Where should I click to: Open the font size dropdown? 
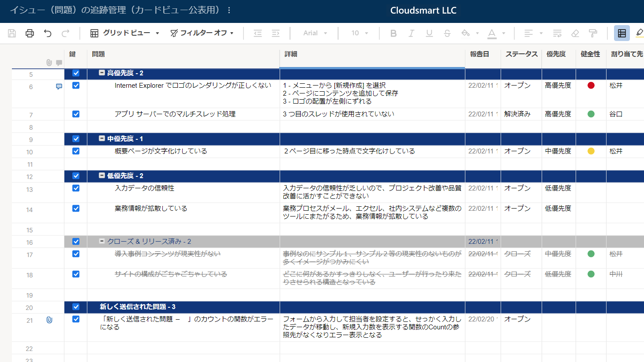coord(359,33)
